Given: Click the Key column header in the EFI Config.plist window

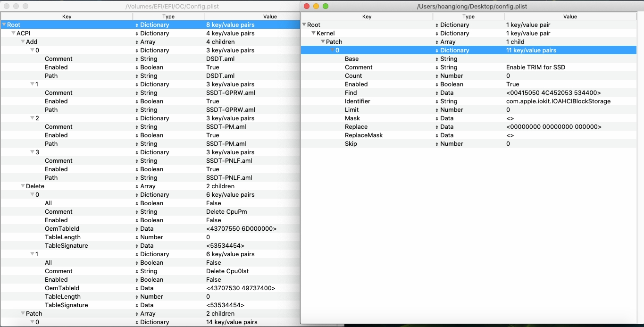Looking at the screenshot, I should click(x=67, y=17).
